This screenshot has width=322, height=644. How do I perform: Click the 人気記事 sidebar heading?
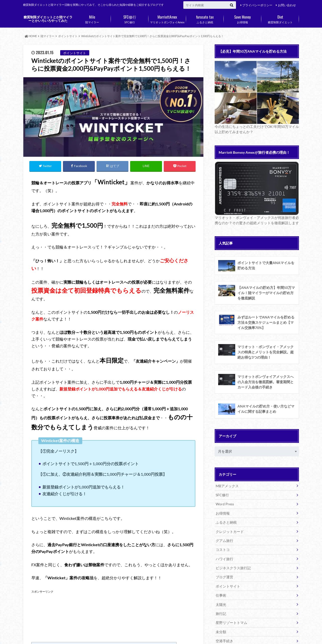(257, 243)
